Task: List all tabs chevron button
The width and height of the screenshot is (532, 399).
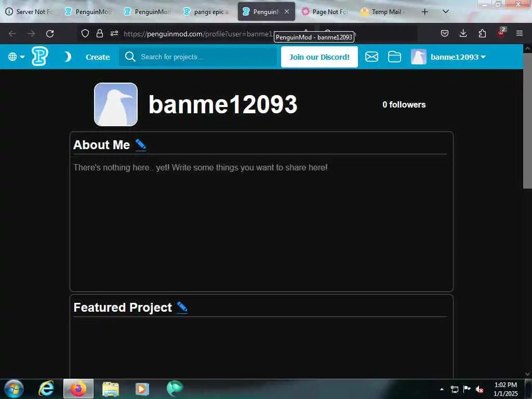Action: coord(446,12)
